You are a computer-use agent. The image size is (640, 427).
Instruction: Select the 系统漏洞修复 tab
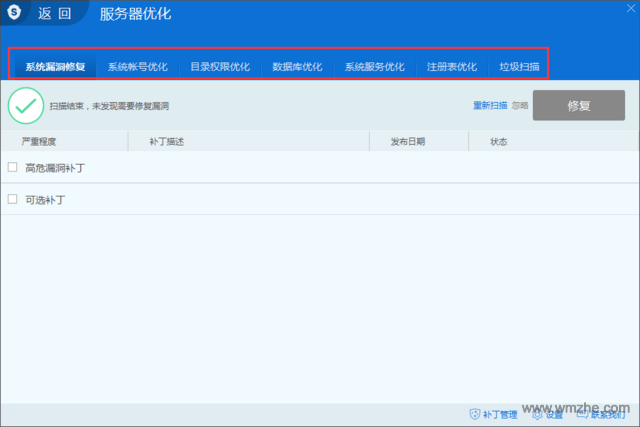[x=56, y=67]
